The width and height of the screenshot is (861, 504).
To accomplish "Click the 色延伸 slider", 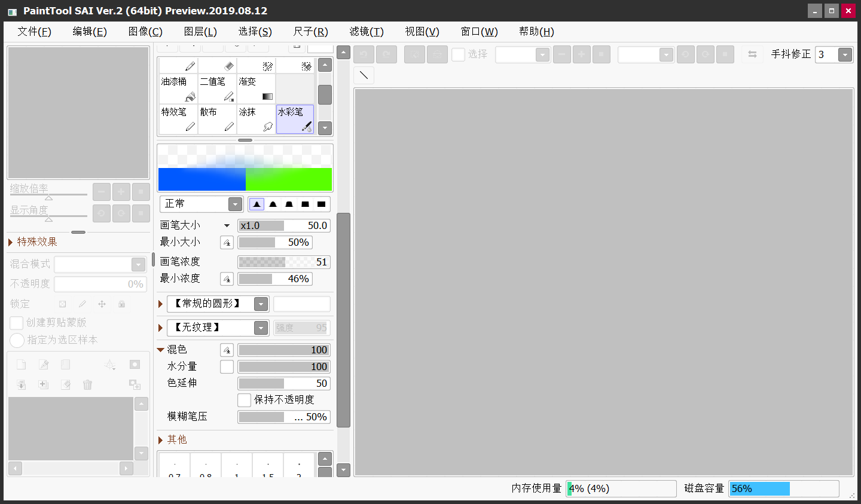I will click(x=284, y=383).
